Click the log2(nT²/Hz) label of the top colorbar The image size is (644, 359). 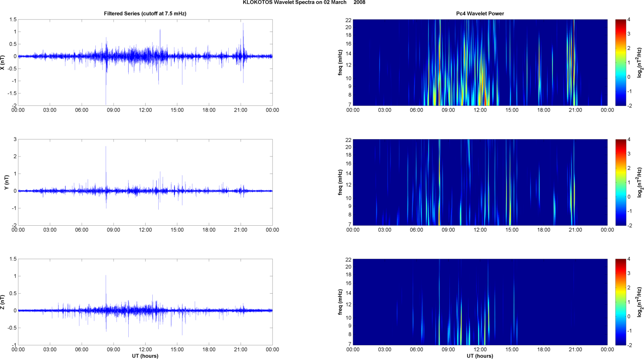(640, 62)
